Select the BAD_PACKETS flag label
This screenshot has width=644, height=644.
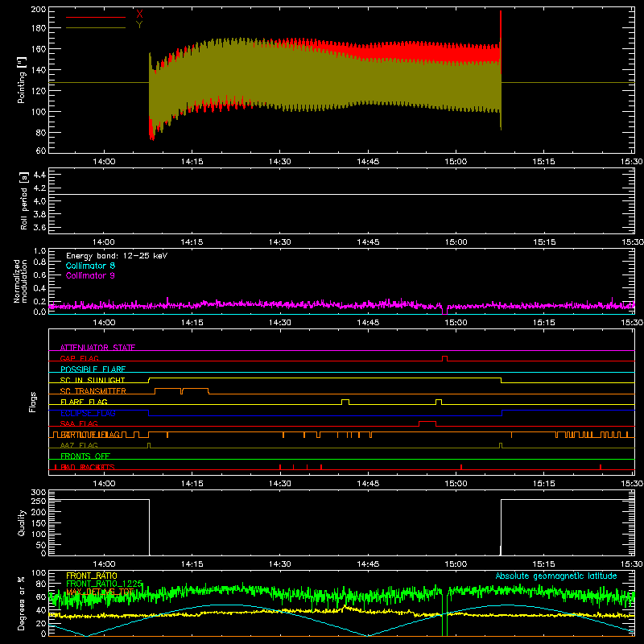click(88, 467)
